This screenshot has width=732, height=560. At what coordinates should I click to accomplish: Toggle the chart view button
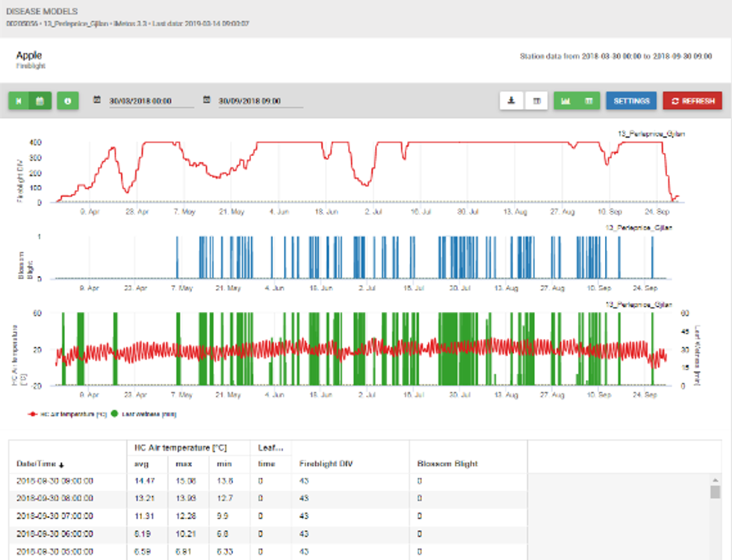click(565, 101)
